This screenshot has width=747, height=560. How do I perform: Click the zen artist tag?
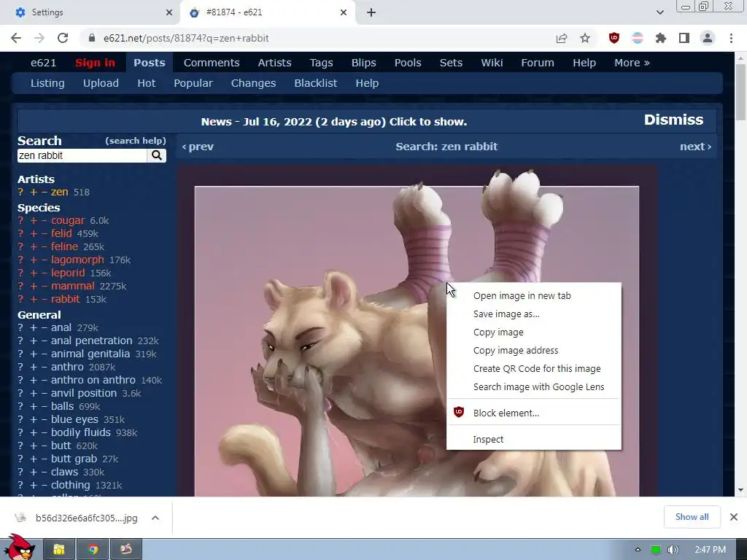point(60,192)
